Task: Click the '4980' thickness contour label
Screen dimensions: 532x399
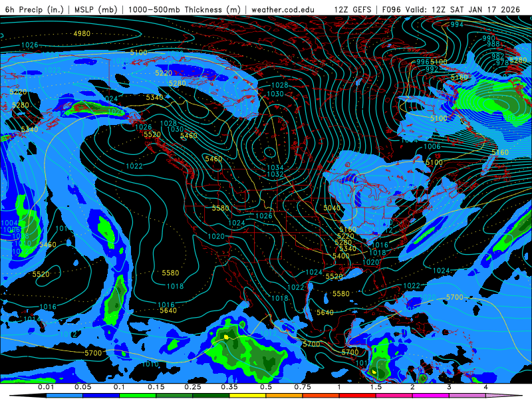Action: click(82, 34)
